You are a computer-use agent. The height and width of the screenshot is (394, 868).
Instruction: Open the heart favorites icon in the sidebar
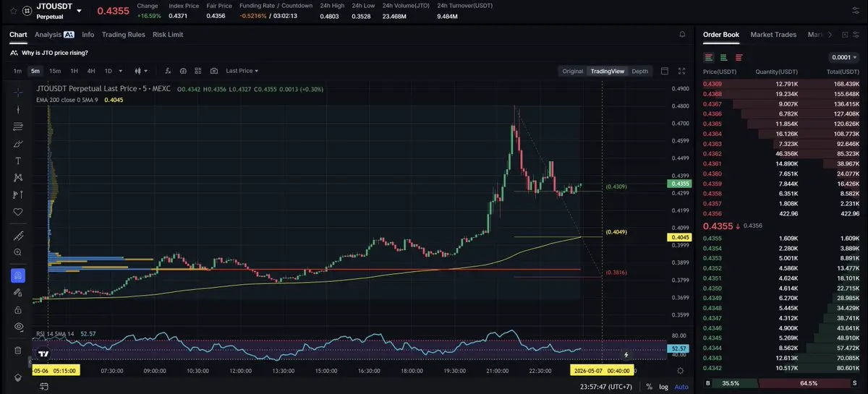pos(18,212)
